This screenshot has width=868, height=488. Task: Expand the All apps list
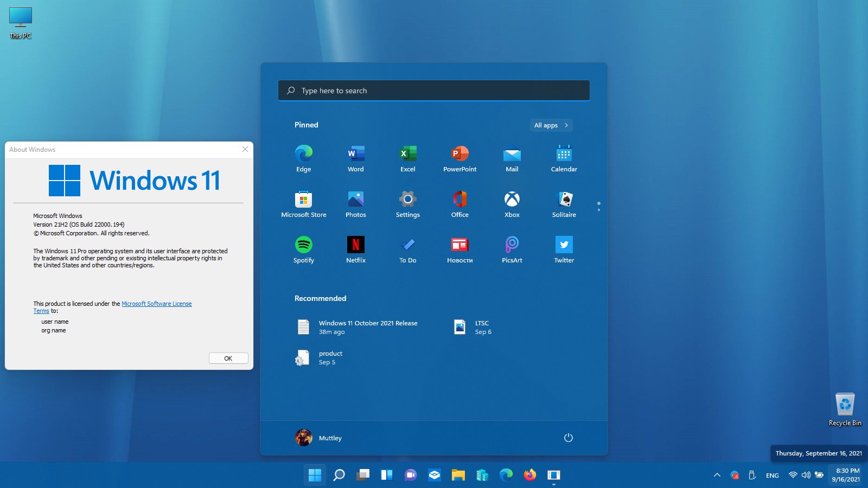coord(551,125)
